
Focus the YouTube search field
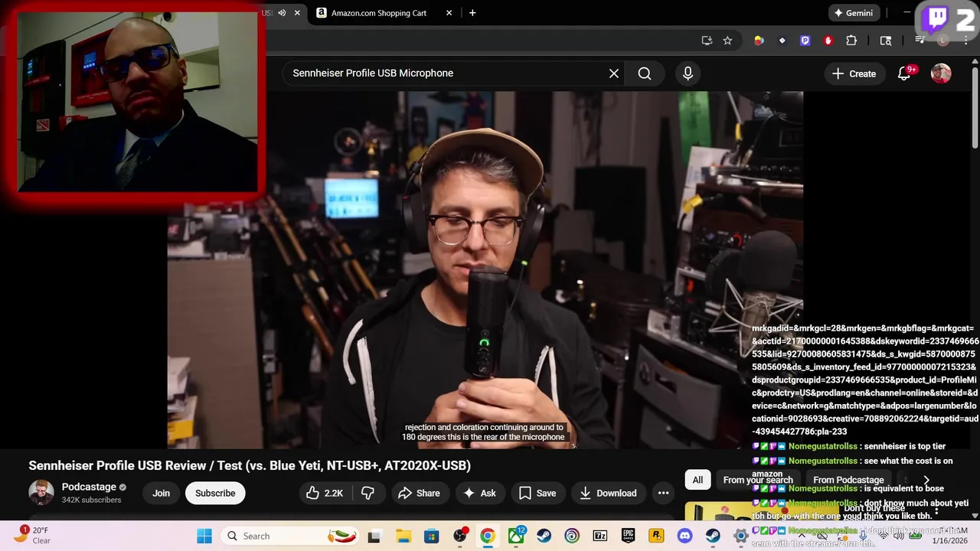coord(448,73)
